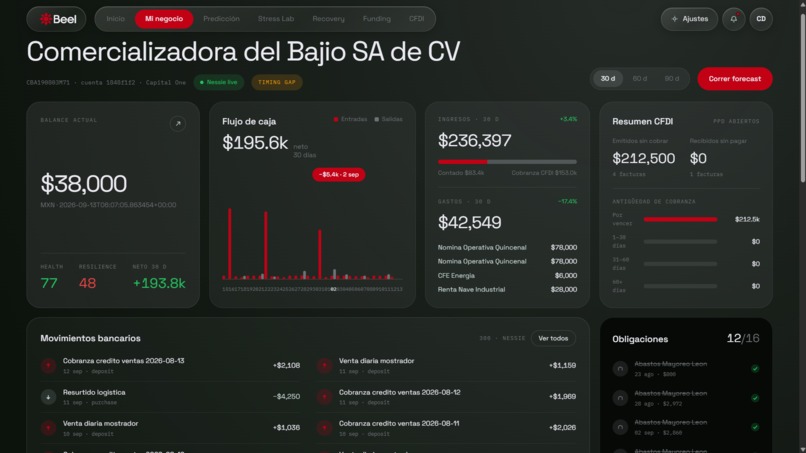806x453 pixels.
Task: Go to the Inicio tab
Action: coord(115,19)
